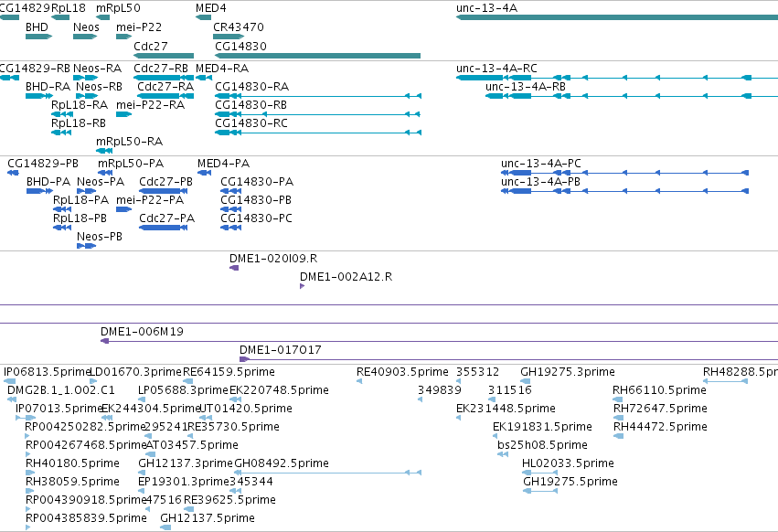Click protein CG14830-PA label
This screenshot has height=532, width=778.
257,182
